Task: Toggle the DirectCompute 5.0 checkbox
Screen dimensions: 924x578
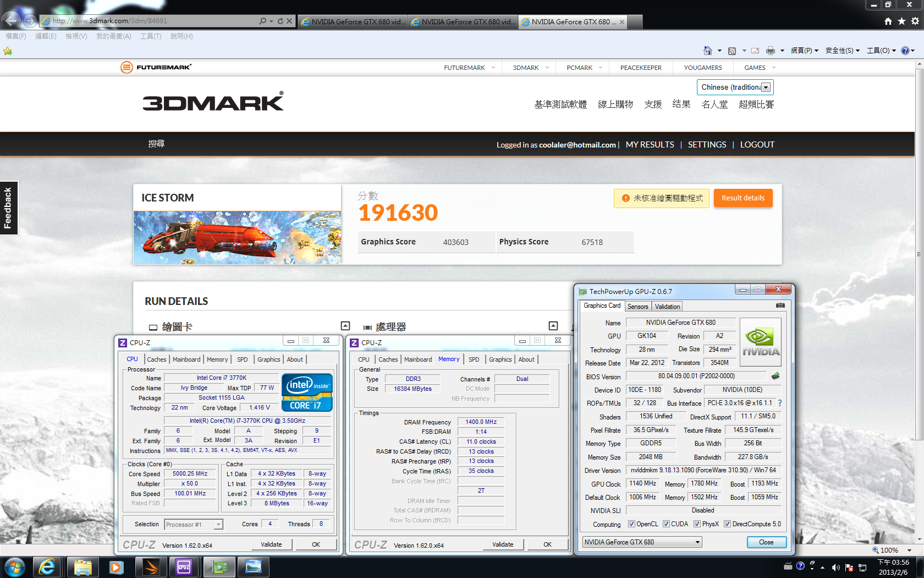Action: pyautogui.click(x=727, y=524)
